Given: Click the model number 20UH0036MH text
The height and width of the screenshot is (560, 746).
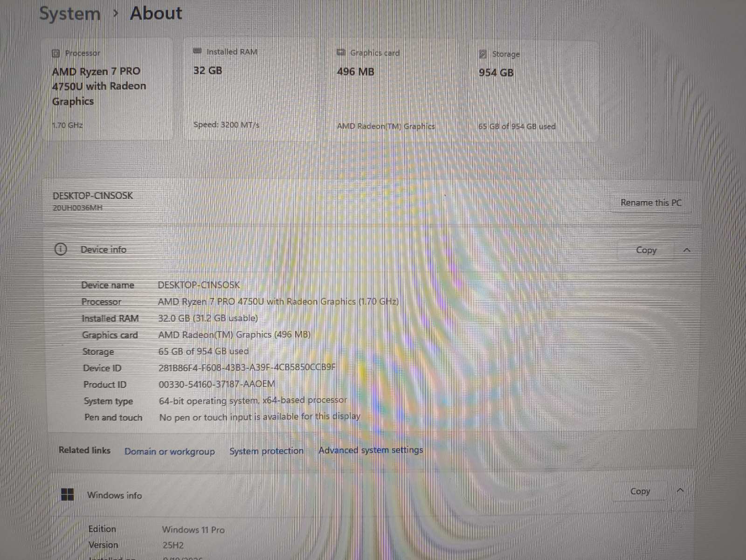Looking at the screenshot, I should [77, 208].
